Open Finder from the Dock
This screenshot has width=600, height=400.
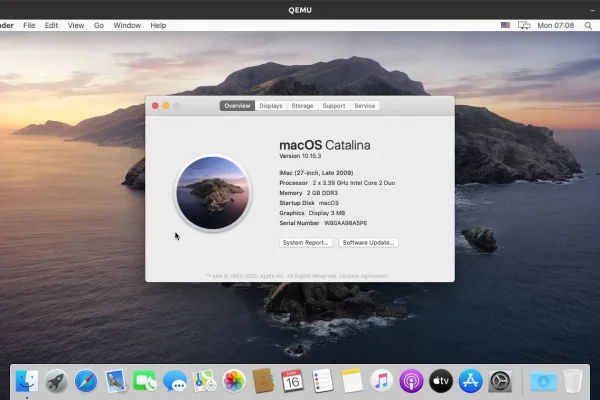point(27,381)
